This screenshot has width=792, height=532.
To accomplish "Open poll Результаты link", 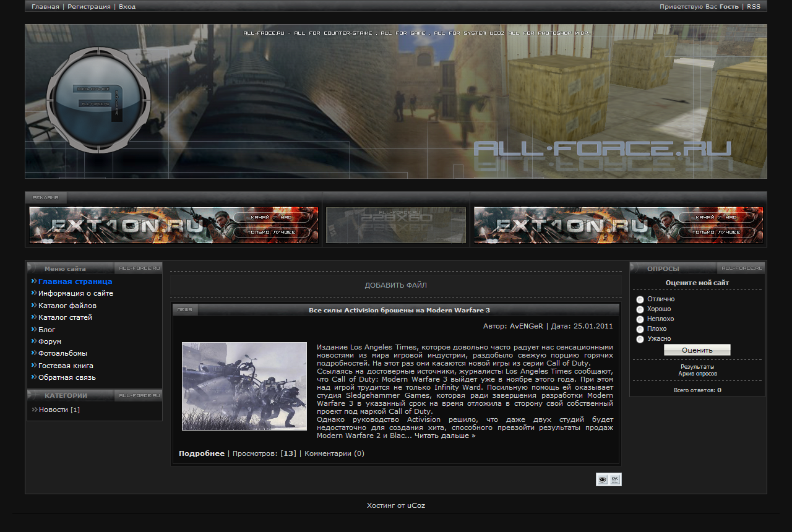I will (x=697, y=367).
